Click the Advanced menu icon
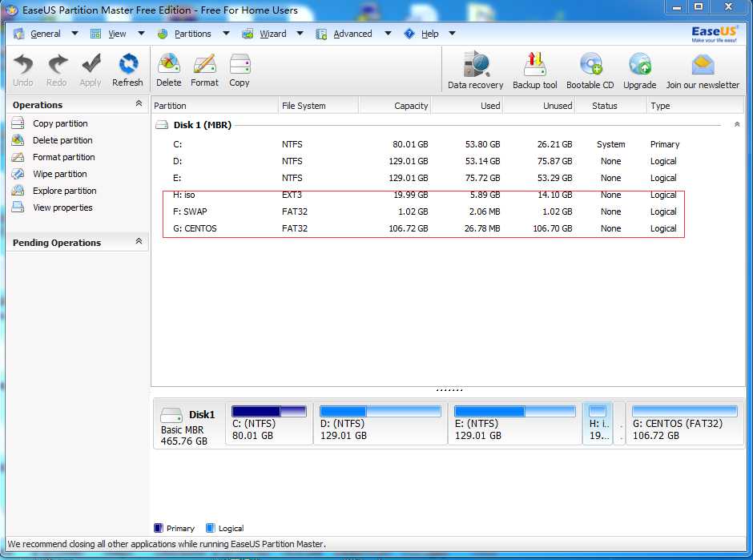The height and width of the screenshot is (560, 753). click(x=321, y=34)
